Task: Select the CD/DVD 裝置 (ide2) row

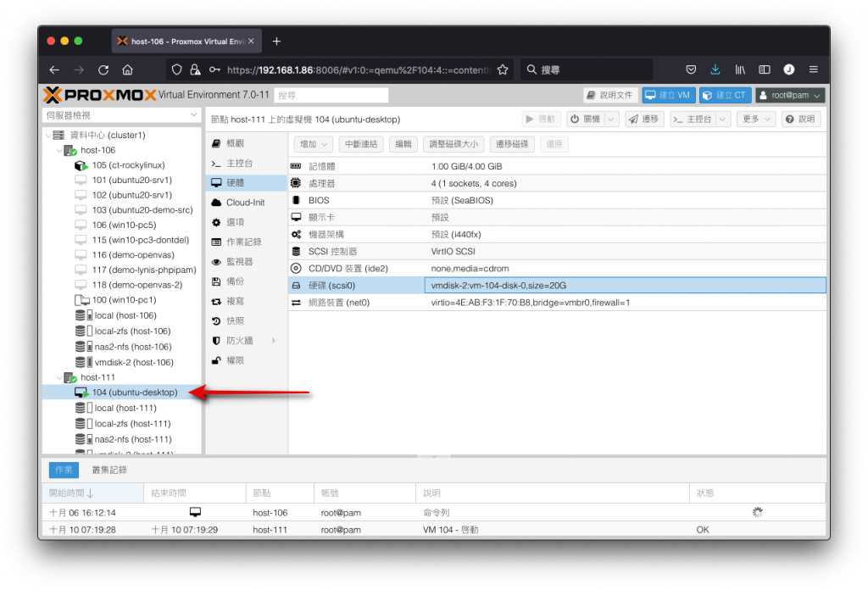Action: pos(558,269)
